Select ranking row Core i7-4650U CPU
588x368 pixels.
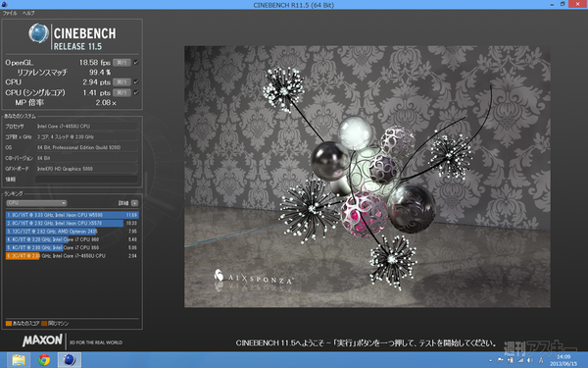pos(72,256)
